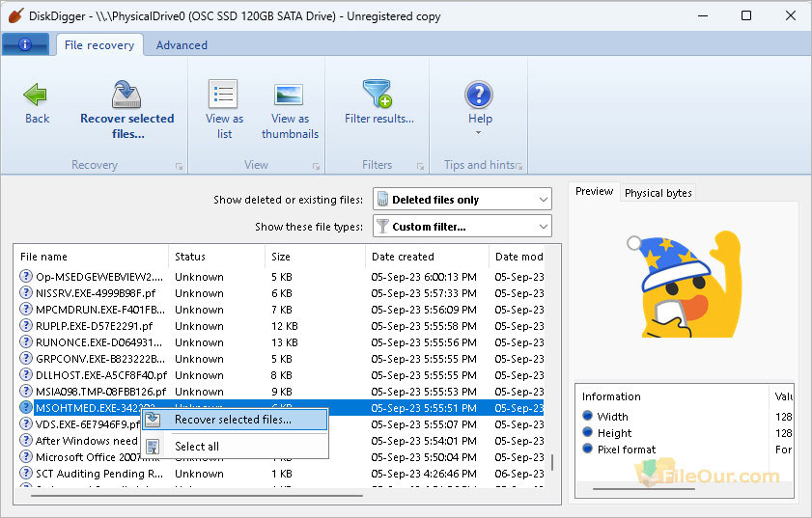Viewport: 812px width, 518px height.
Task: Select RUNONCE.EXE-D064931 file row
Action: (280, 342)
